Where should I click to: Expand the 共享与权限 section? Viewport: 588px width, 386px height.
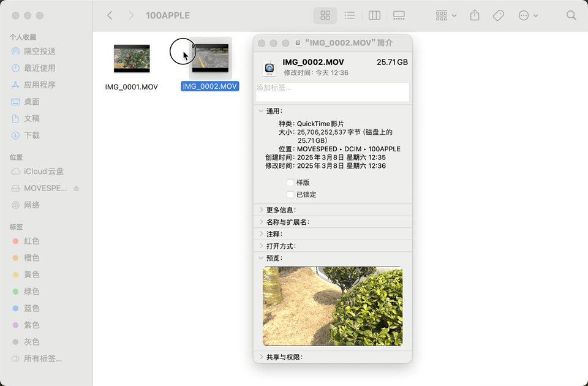[262, 357]
